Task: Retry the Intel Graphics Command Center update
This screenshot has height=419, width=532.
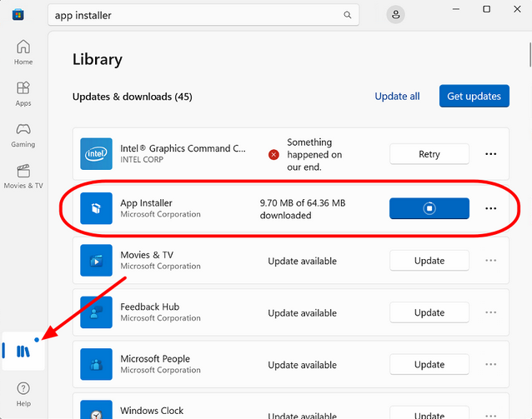Action: click(429, 154)
